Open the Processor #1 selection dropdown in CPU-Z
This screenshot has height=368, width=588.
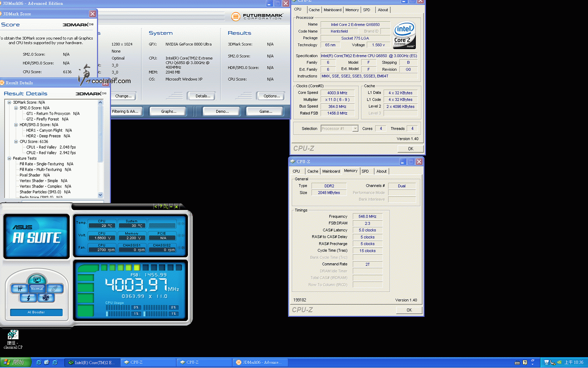click(x=355, y=128)
